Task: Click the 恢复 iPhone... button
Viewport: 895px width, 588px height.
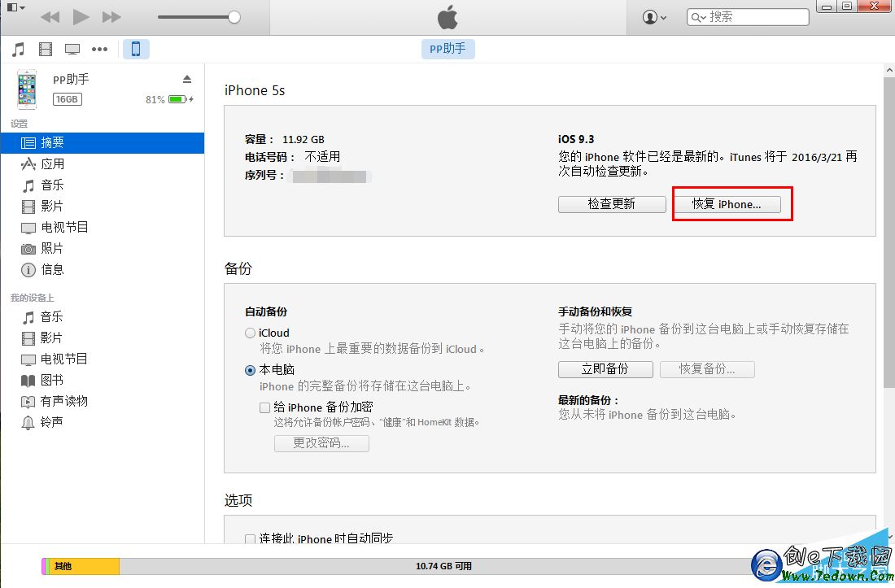Action: click(x=727, y=204)
